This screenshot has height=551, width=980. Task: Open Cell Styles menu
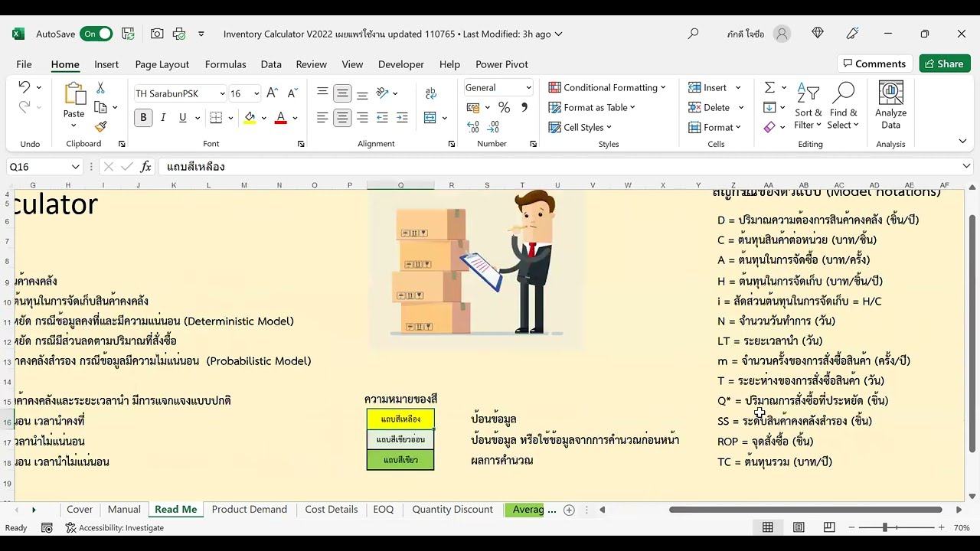pos(580,127)
